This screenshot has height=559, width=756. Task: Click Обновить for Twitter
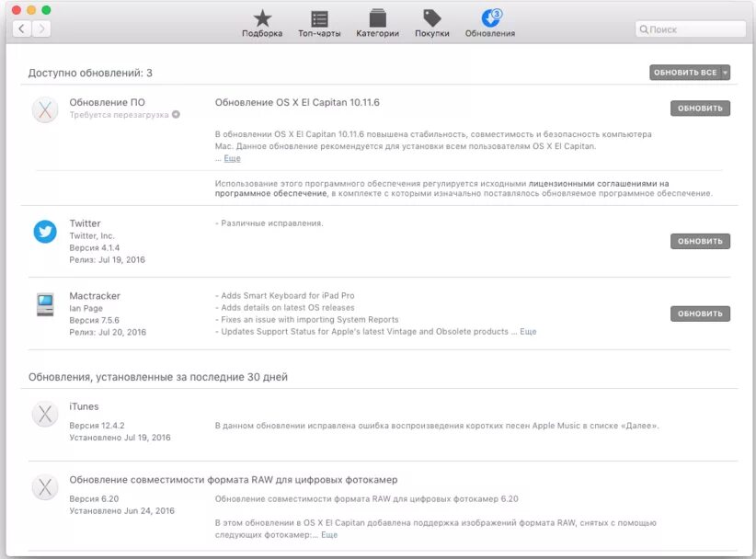700,242
